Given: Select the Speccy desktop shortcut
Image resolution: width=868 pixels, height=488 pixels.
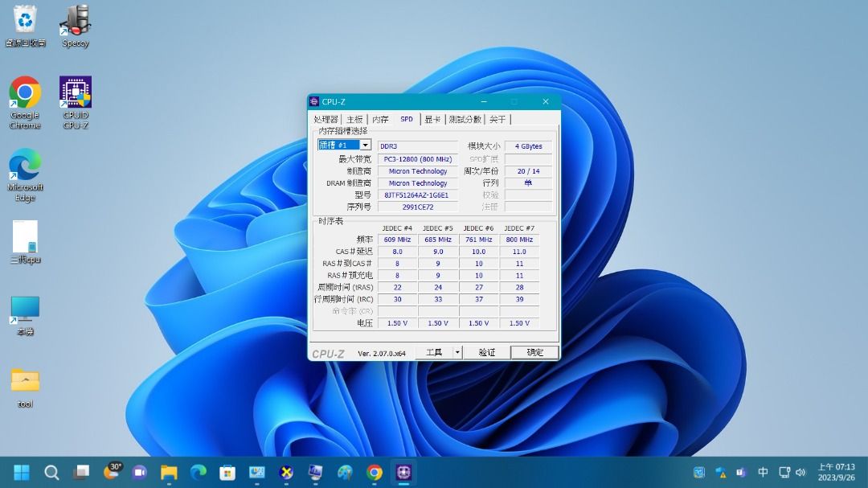Looking at the screenshot, I should tap(76, 26).
